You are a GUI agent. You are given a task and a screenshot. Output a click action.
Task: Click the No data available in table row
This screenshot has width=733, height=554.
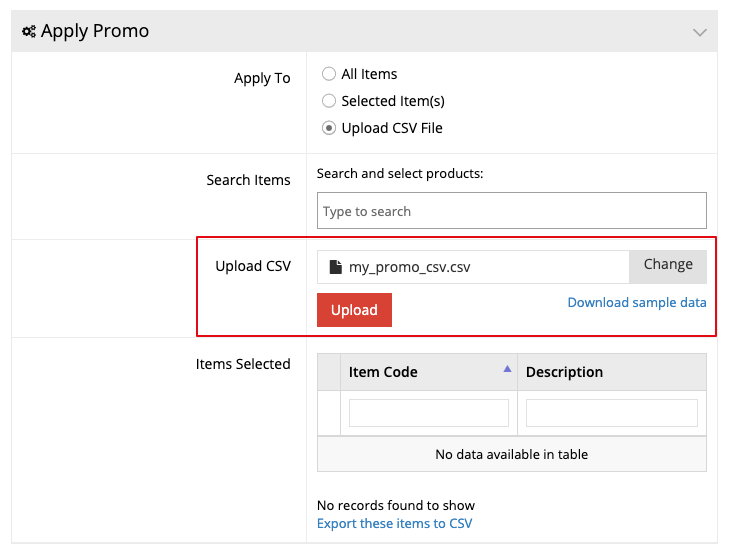click(511, 454)
